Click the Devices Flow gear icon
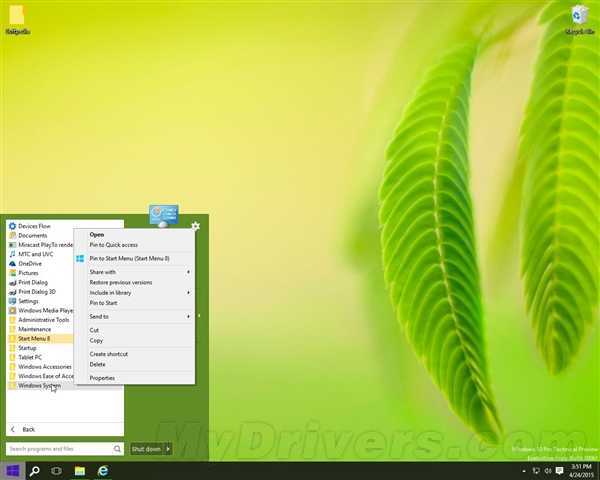The image size is (600, 480). tap(12, 226)
